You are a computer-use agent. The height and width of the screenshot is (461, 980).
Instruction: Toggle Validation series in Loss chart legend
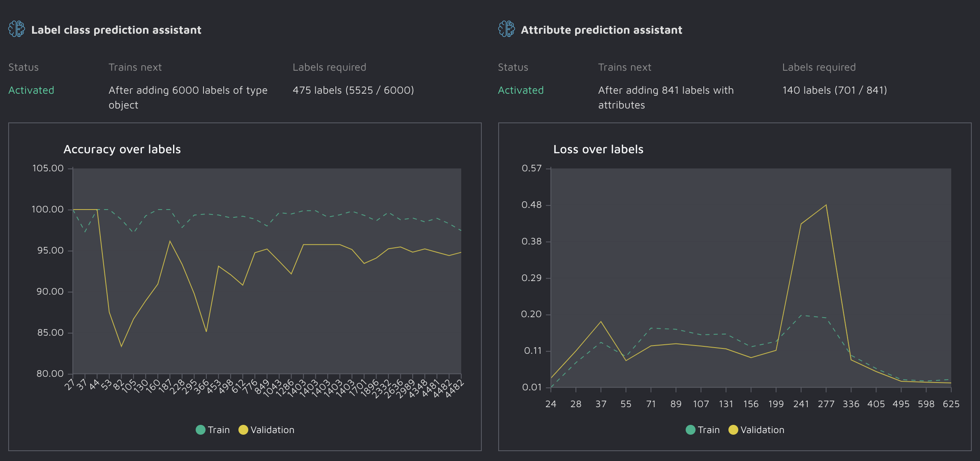click(x=762, y=430)
